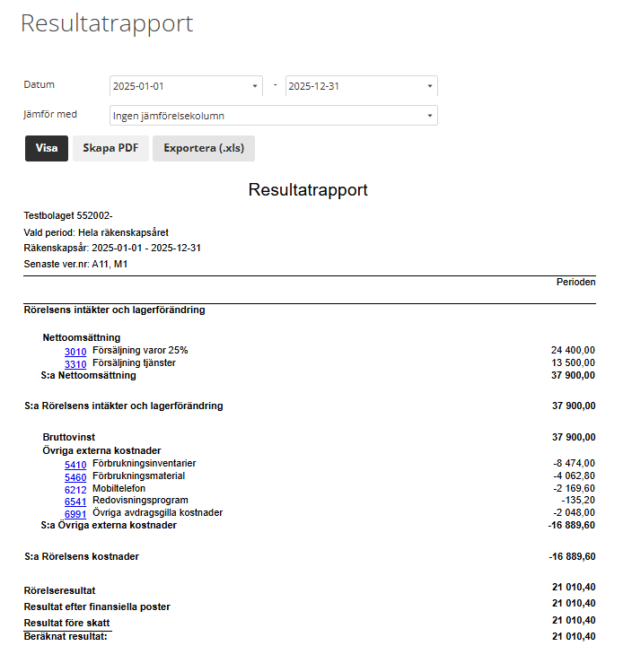Image resolution: width=632 pixels, height=672 pixels.
Task: Open account 5410 Förbrukningsinventarier link
Action: [x=75, y=465]
